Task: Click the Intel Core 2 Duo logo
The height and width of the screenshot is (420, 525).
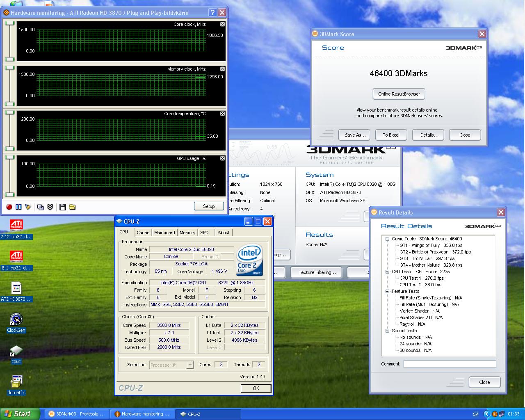Action: pos(250,260)
